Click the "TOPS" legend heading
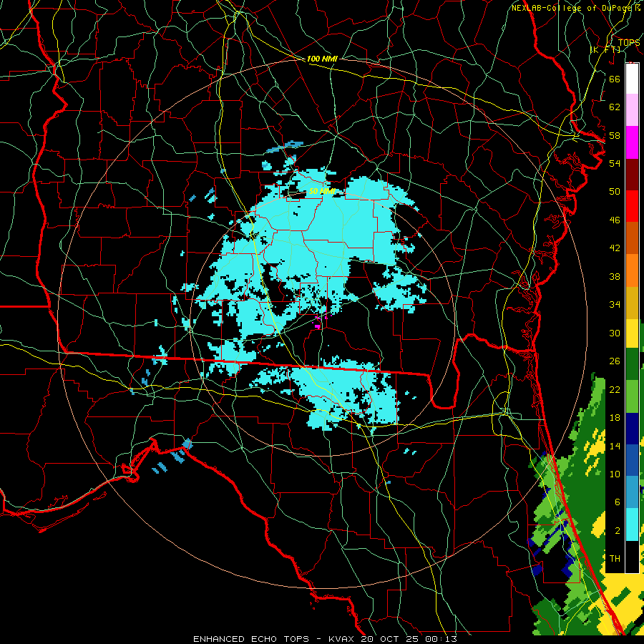Image resolution: width=644 pixels, height=644 pixels. tap(629, 43)
